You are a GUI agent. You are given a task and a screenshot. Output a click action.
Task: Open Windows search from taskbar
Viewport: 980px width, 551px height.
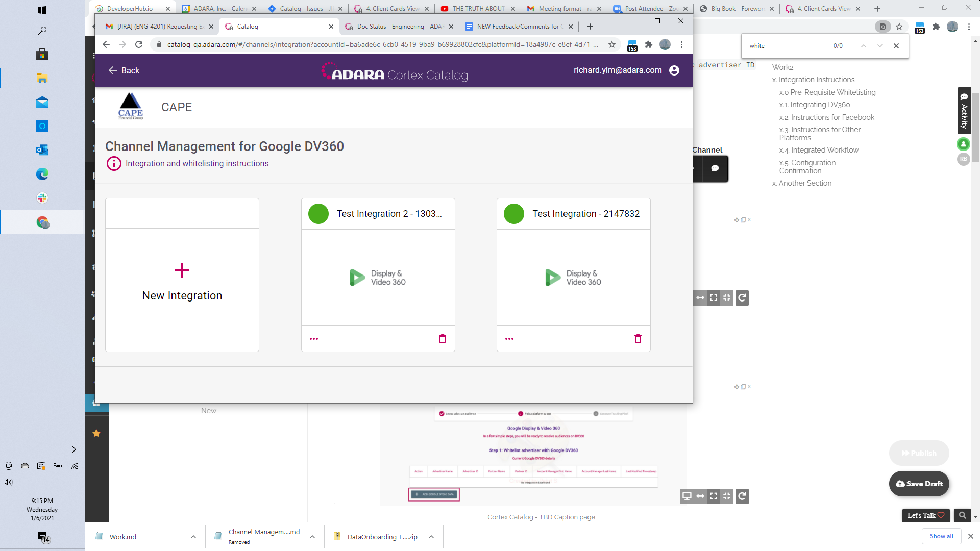(42, 31)
